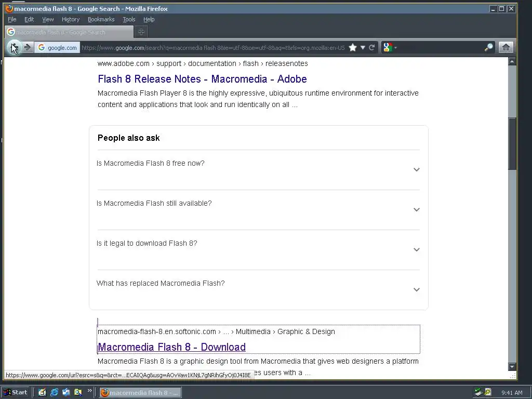
Task: Click first quick launch icon beside Start
Action: [x=42, y=392]
